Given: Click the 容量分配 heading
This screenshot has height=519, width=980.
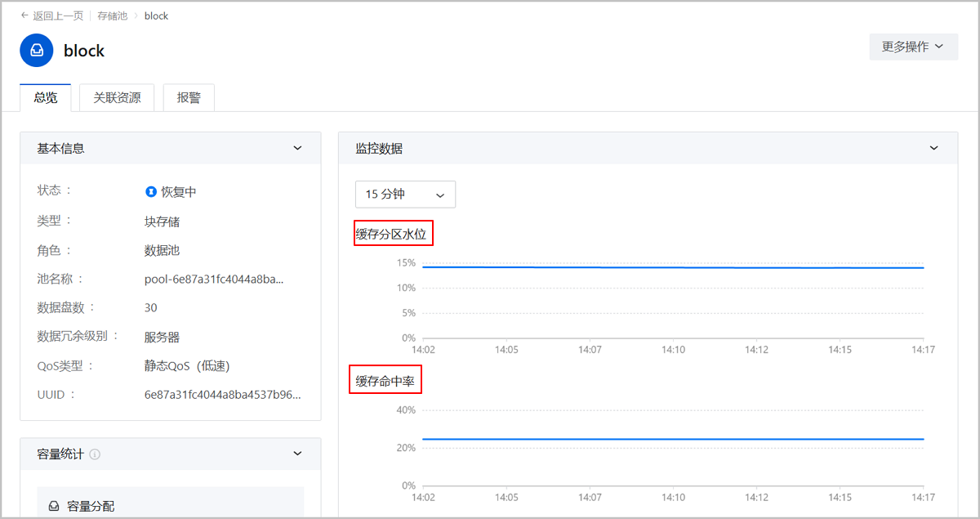Looking at the screenshot, I should (91, 507).
